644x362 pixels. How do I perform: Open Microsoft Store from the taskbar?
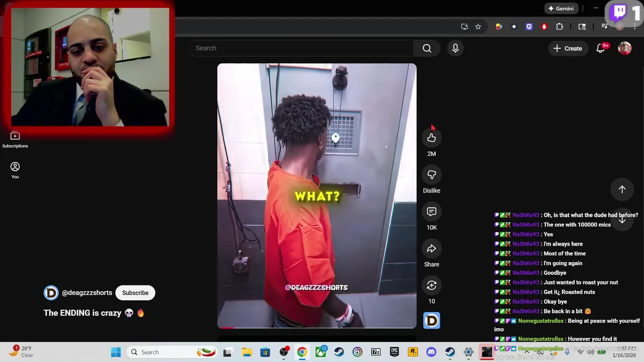[x=265, y=352]
